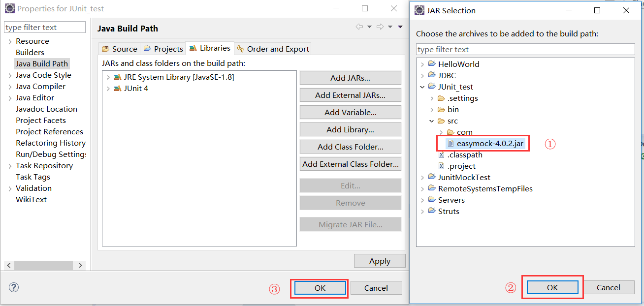Image resolution: width=644 pixels, height=306 pixels.
Task: Expand the JDBC project
Action: (x=422, y=75)
